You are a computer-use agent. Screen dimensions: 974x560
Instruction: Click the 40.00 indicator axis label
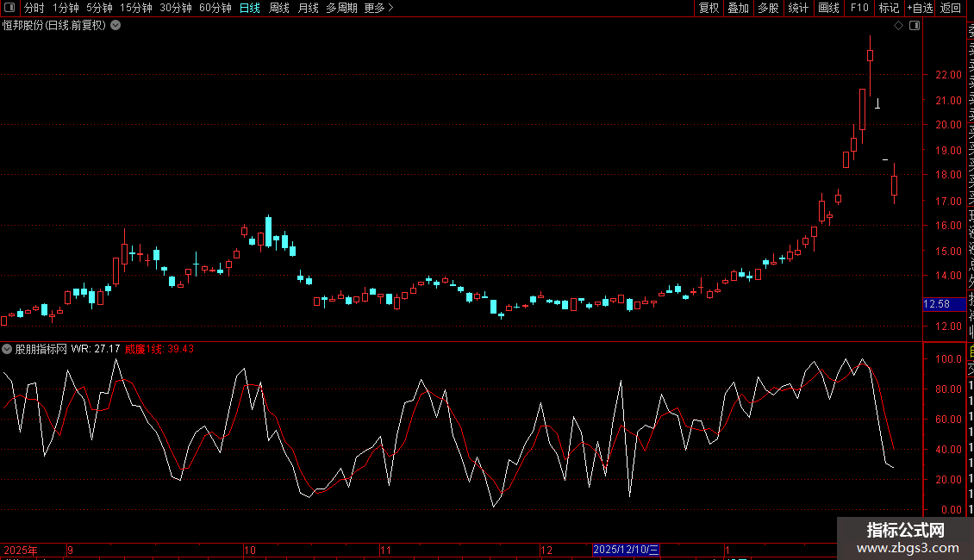click(948, 450)
